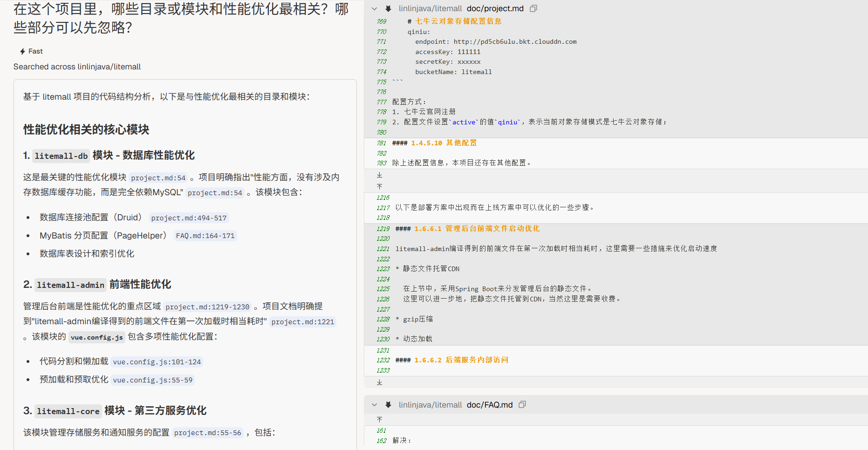Open the doc/project.md file header link
Image resolution: width=868 pixels, height=450 pixels.
click(x=495, y=9)
